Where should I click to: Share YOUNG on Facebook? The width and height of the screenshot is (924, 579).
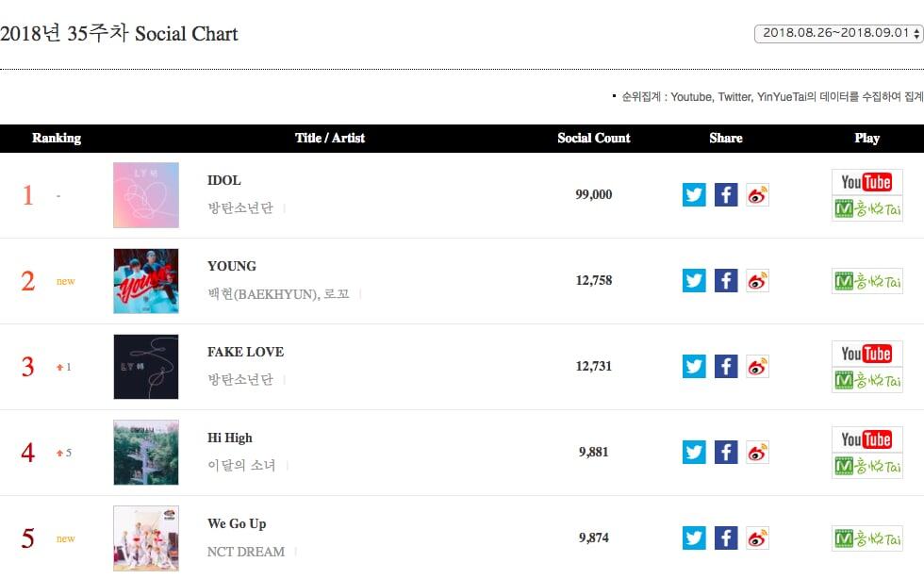tap(726, 281)
